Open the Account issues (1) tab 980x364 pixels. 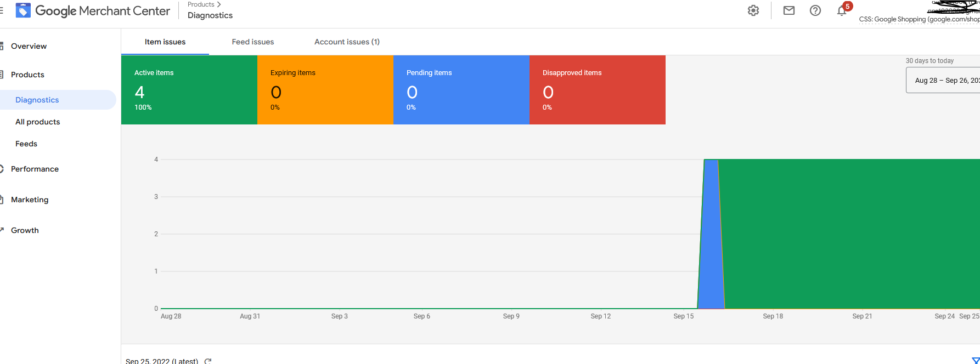tap(347, 42)
